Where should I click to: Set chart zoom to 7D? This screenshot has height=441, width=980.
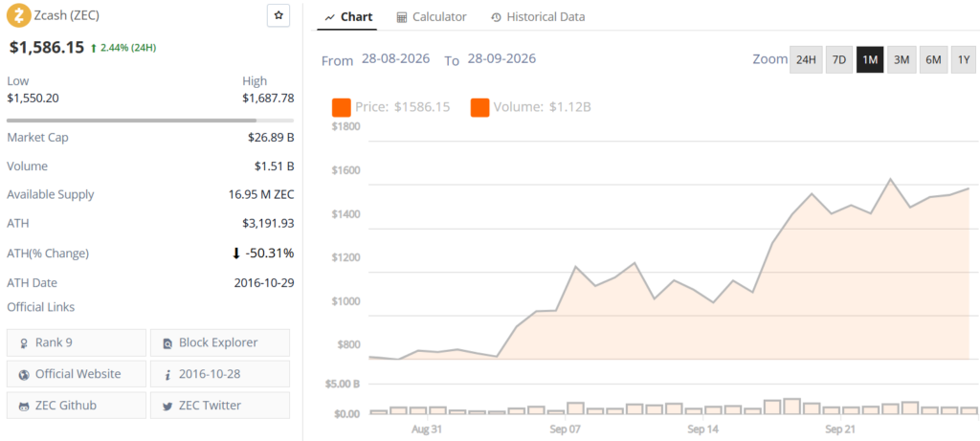point(838,60)
